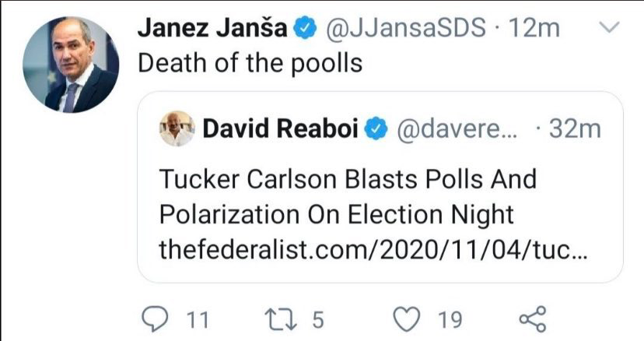
Task: Retweet the Janez Janša tweet
Action: tap(281, 320)
